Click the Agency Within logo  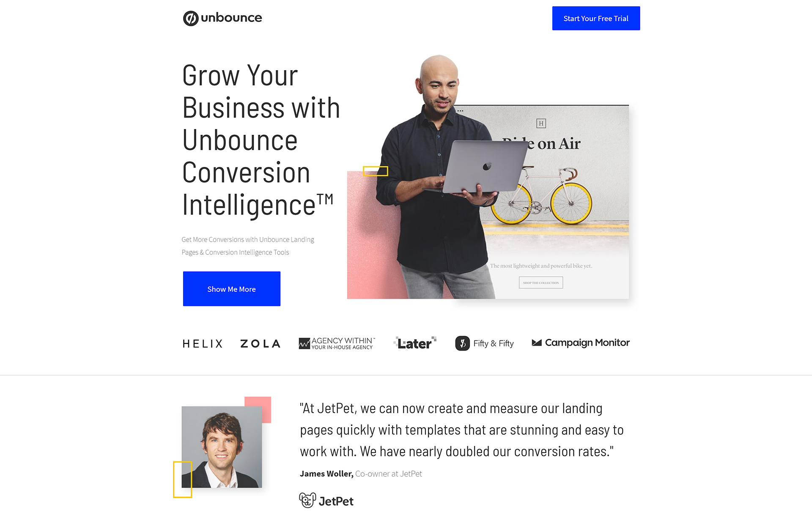(336, 342)
